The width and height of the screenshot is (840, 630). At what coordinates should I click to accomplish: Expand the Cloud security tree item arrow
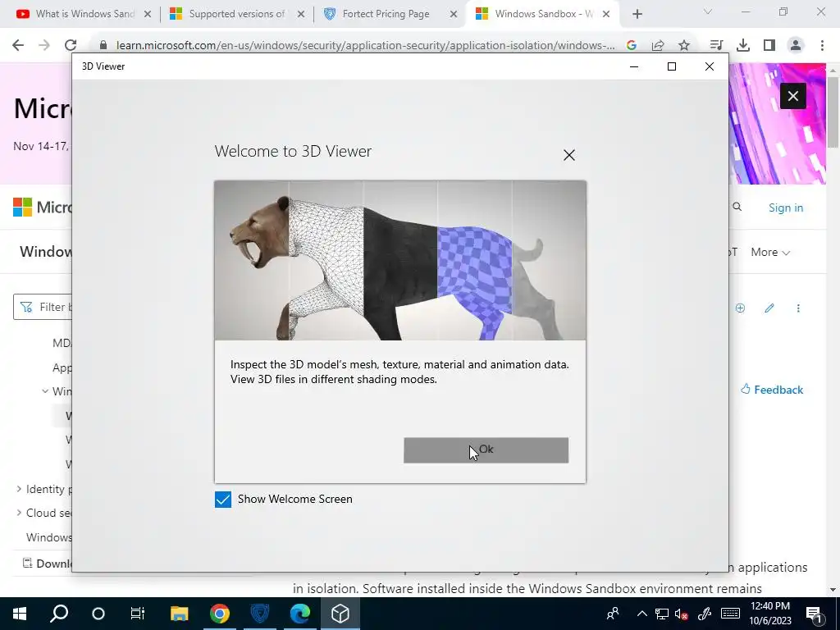pos(19,513)
